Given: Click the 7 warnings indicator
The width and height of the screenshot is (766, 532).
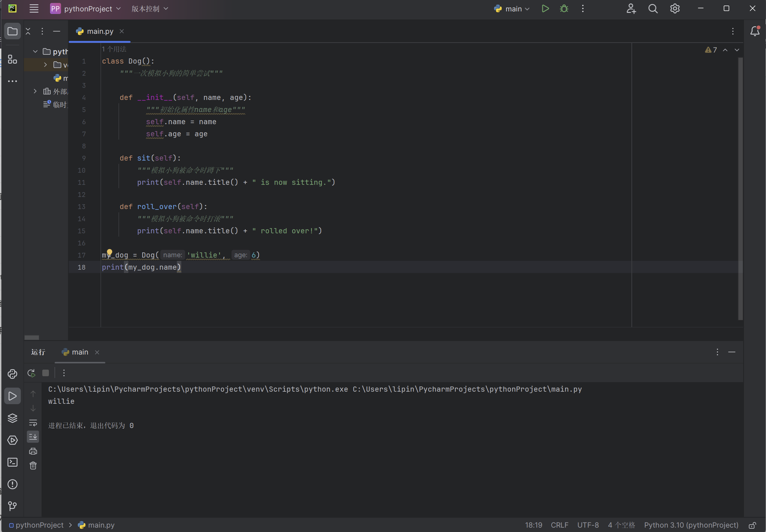Looking at the screenshot, I should pos(711,50).
